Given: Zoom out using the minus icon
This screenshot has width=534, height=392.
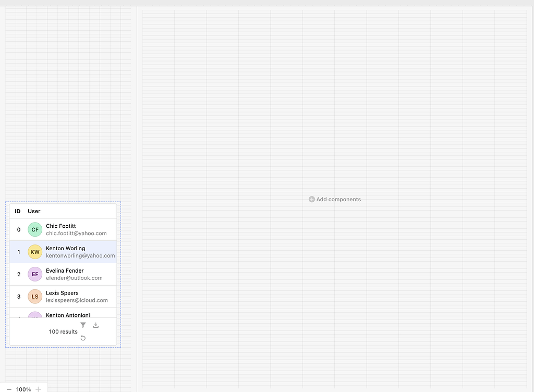Looking at the screenshot, I should 9,389.
